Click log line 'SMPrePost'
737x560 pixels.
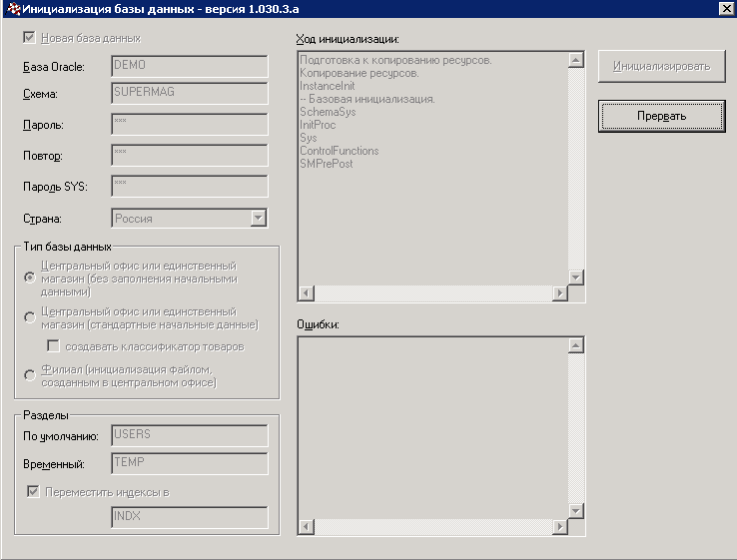(327, 164)
